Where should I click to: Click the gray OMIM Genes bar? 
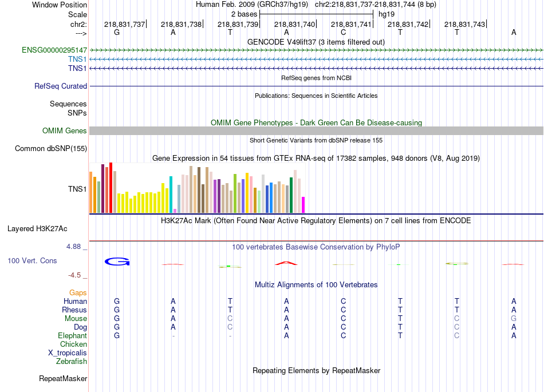pyautogui.click(x=316, y=130)
